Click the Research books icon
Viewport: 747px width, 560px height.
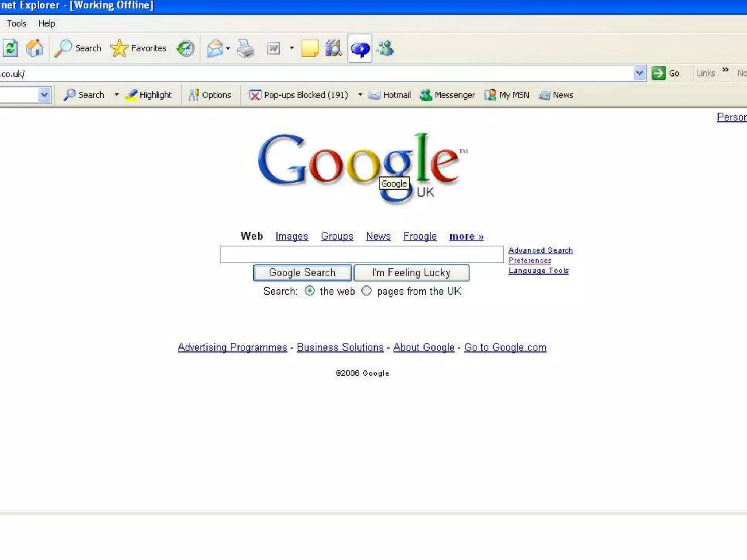pyautogui.click(x=333, y=48)
